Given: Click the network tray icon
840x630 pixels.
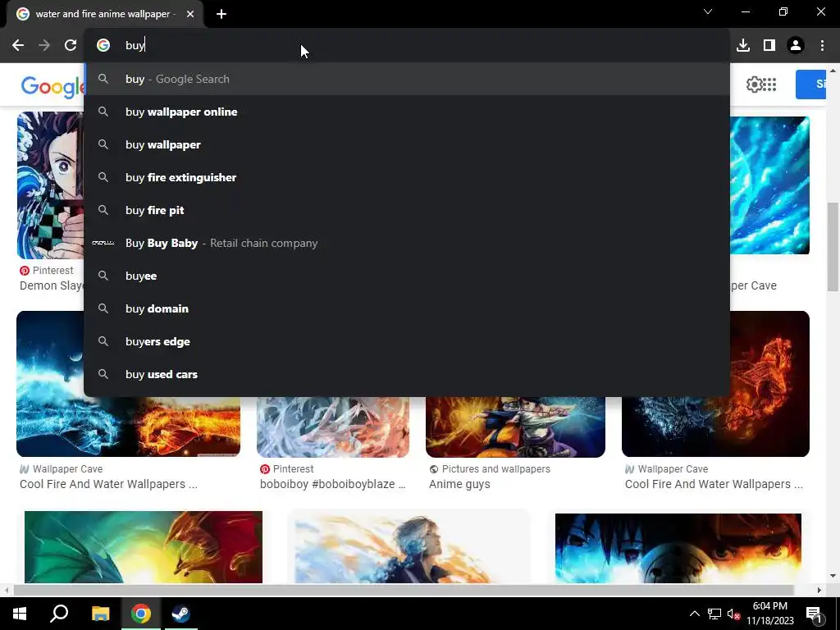Looking at the screenshot, I should click(x=714, y=614).
